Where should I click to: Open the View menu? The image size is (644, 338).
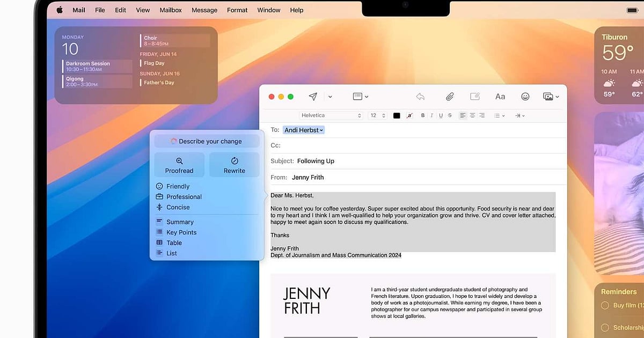(143, 10)
